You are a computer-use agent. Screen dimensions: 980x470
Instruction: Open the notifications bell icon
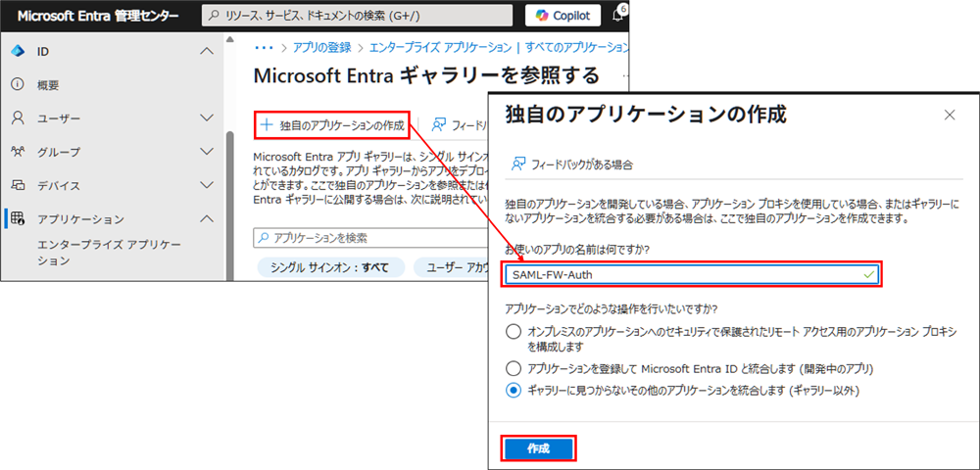pyautogui.click(x=618, y=17)
